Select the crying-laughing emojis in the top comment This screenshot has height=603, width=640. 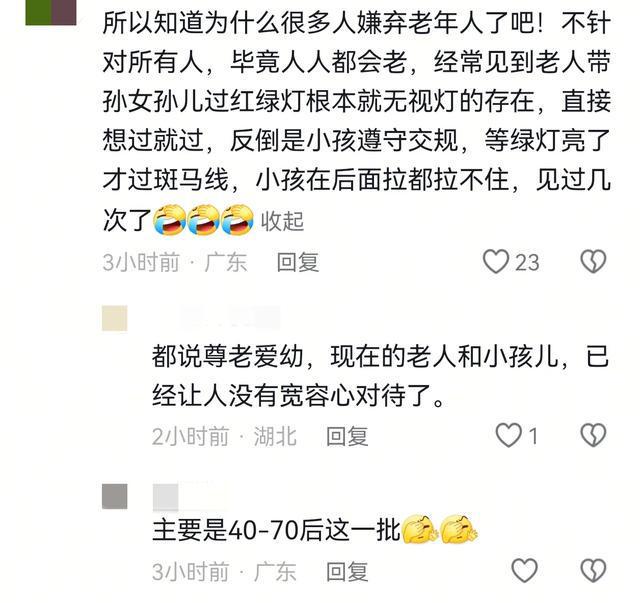pyautogui.click(x=203, y=220)
